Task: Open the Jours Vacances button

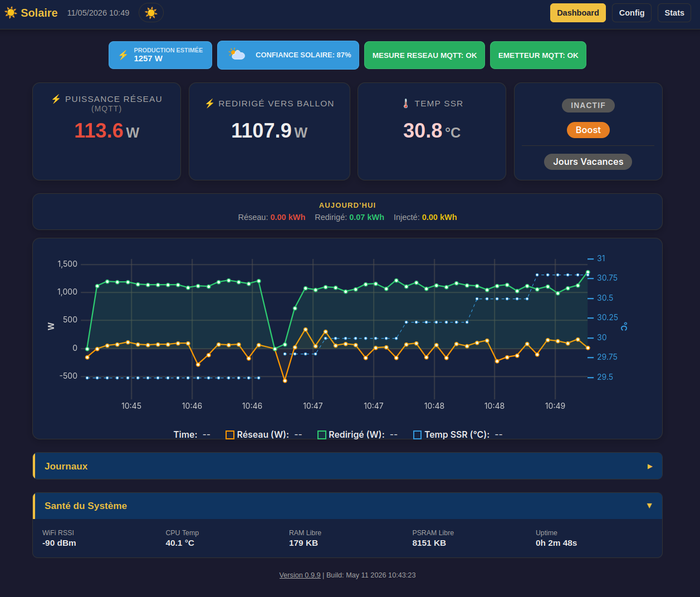Action: point(588,162)
